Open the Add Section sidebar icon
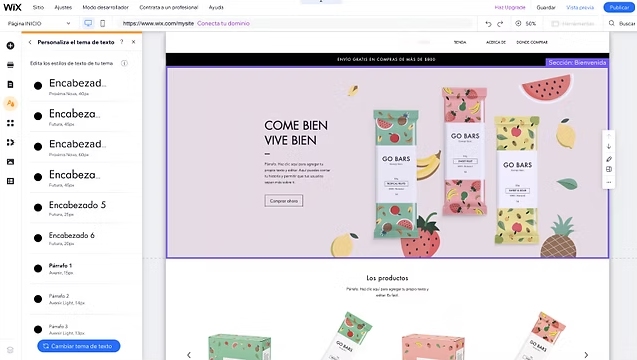Image resolution: width=637 pixels, height=360 pixels. point(11,65)
